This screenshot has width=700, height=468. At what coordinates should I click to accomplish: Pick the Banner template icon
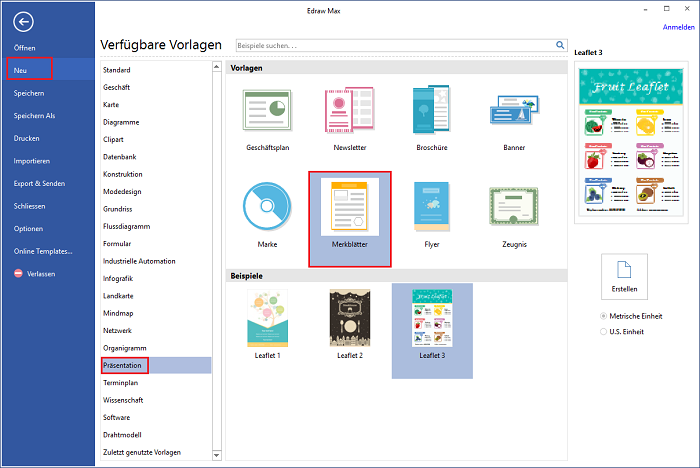click(x=514, y=110)
